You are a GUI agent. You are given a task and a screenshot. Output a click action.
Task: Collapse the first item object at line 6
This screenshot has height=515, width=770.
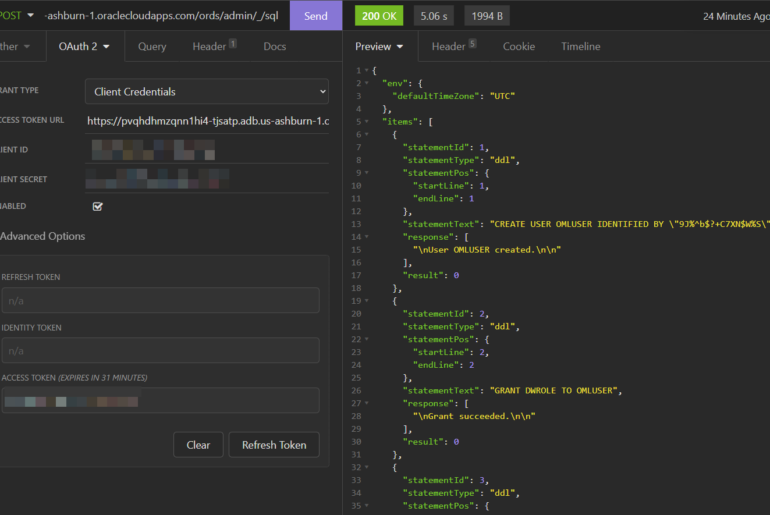366,135
